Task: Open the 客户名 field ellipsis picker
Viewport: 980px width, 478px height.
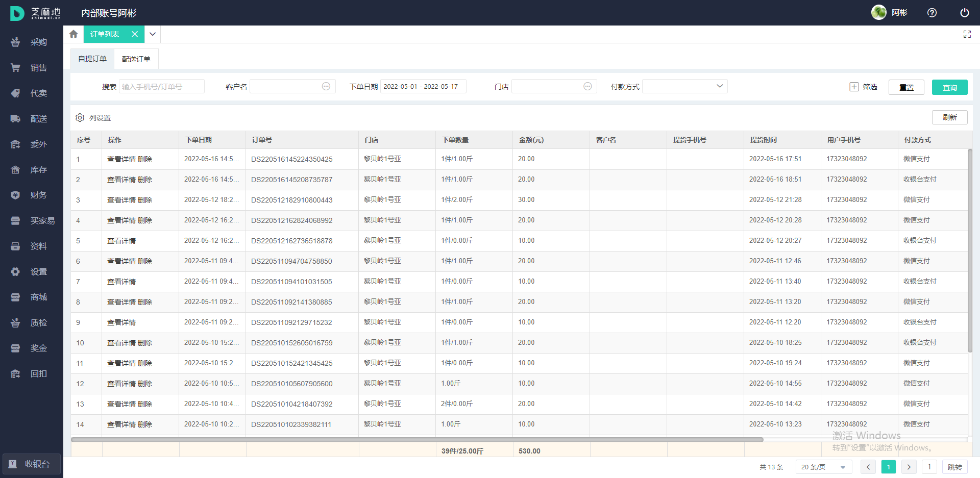Action: pyautogui.click(x=326, y=86)
